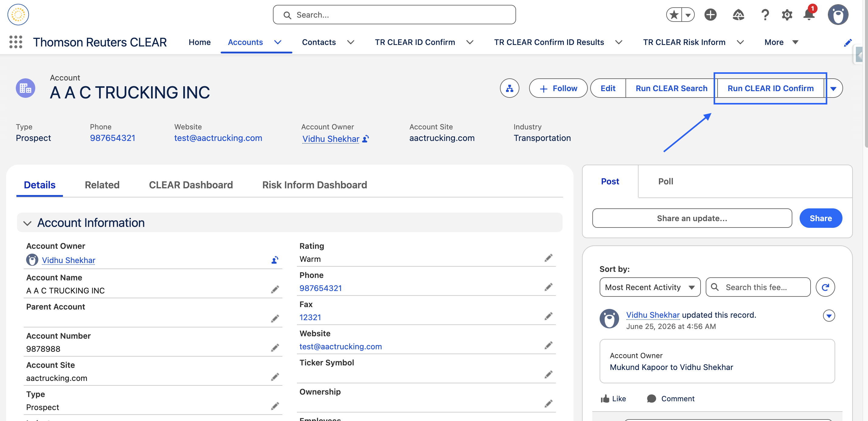
Task: Edit Ownership pencil icon
Action: pos(549,403)
